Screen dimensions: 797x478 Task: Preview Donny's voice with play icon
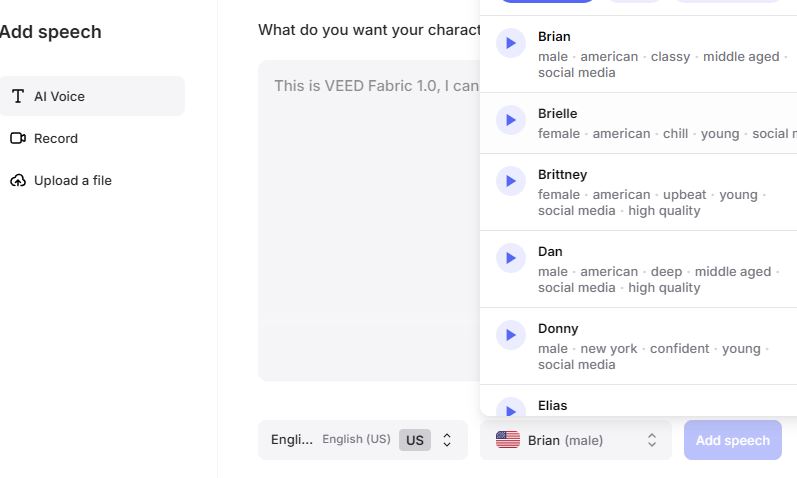tap(511, 335)
